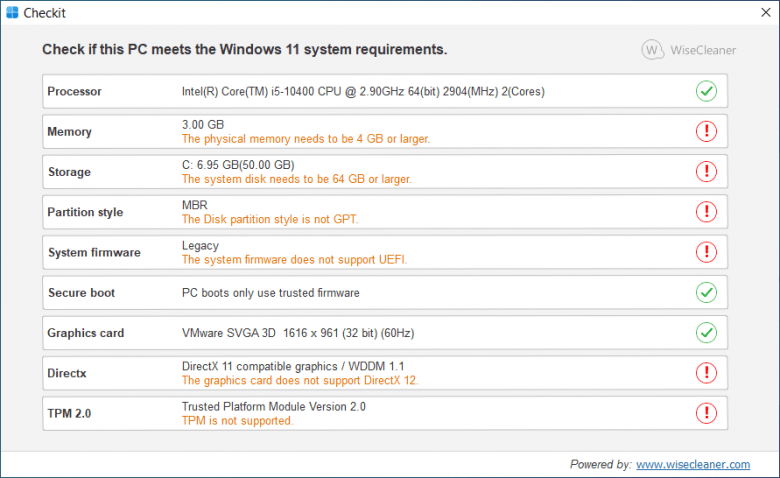Click the Checkit app icon in the title bar
Screen dimensions: 780x478
(x=12, y=12)
